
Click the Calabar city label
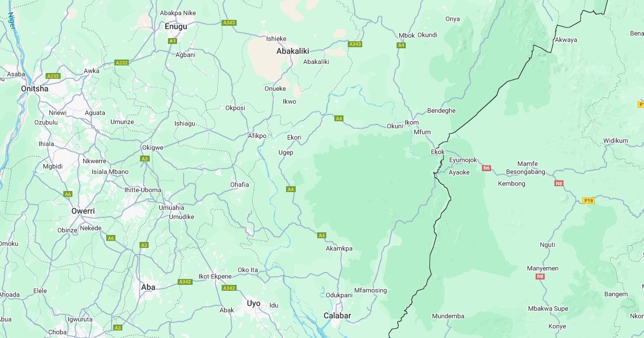click(x=337, y=315)
